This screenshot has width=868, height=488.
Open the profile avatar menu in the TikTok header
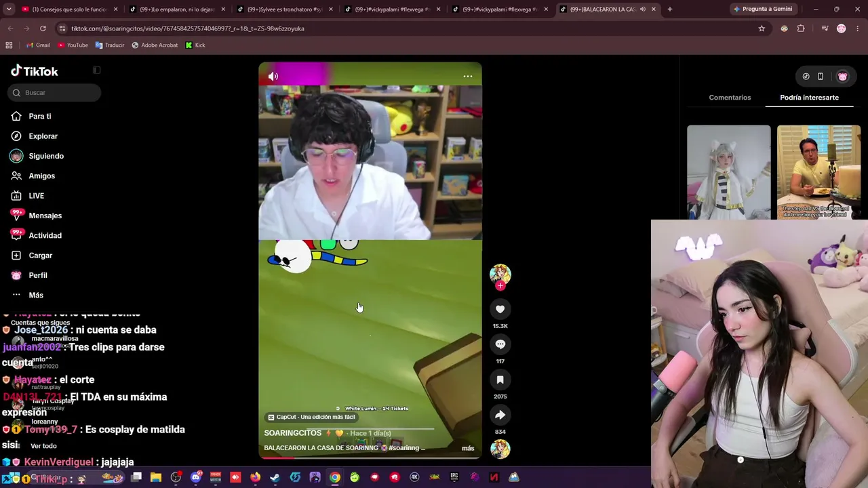(x=842, y=77)
